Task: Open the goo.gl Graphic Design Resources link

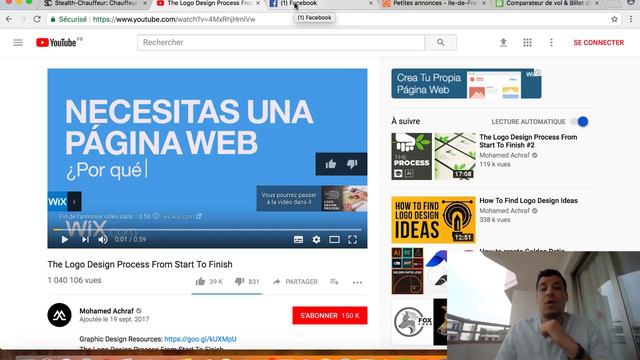Action: [x=200, y=339]
